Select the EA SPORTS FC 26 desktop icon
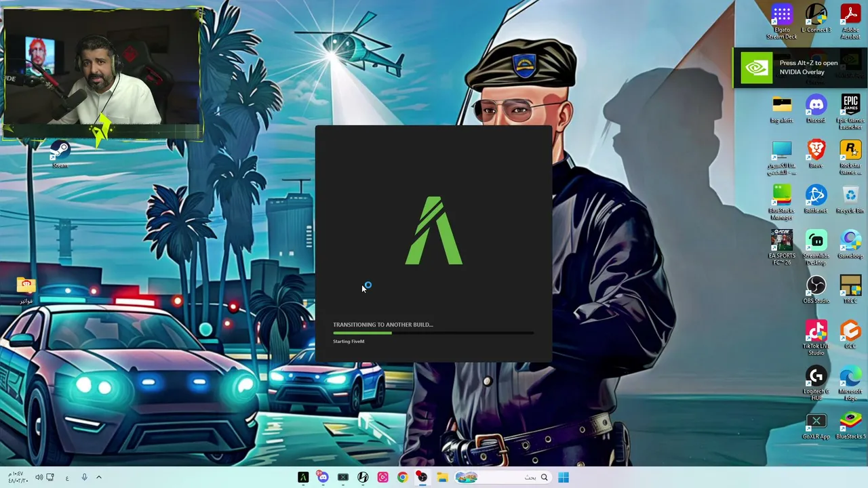868x488 pixels. pos(782,248)
